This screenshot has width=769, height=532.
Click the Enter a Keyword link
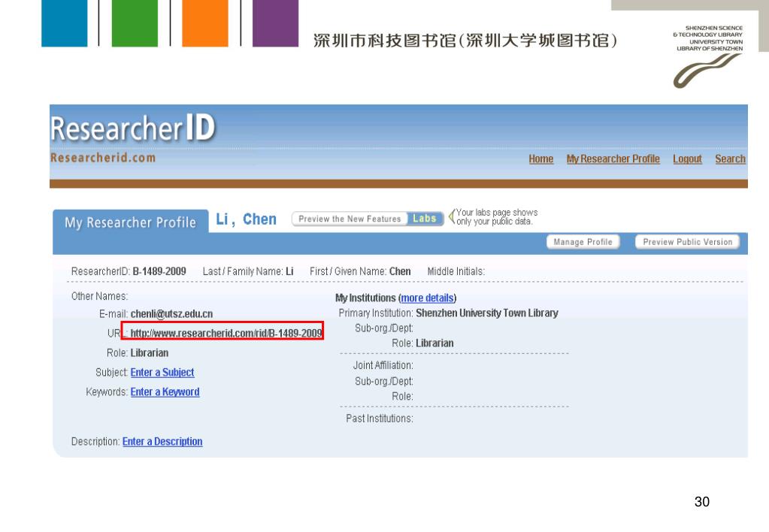pyautogui.click(x=165, y=392)
